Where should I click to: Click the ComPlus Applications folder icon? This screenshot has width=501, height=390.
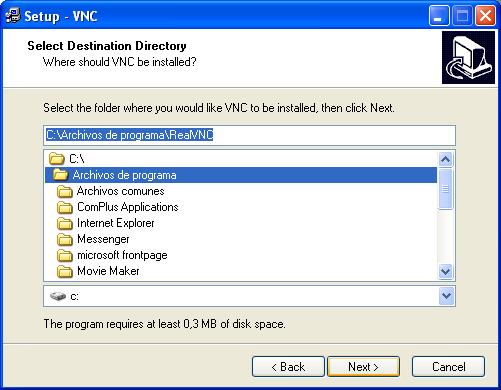pos(65,207)
